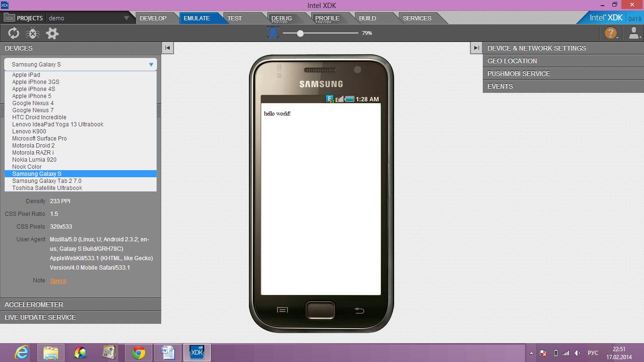Click the Intel XDK logo
This screenshot has width=644, height=362.
(606, 17)
